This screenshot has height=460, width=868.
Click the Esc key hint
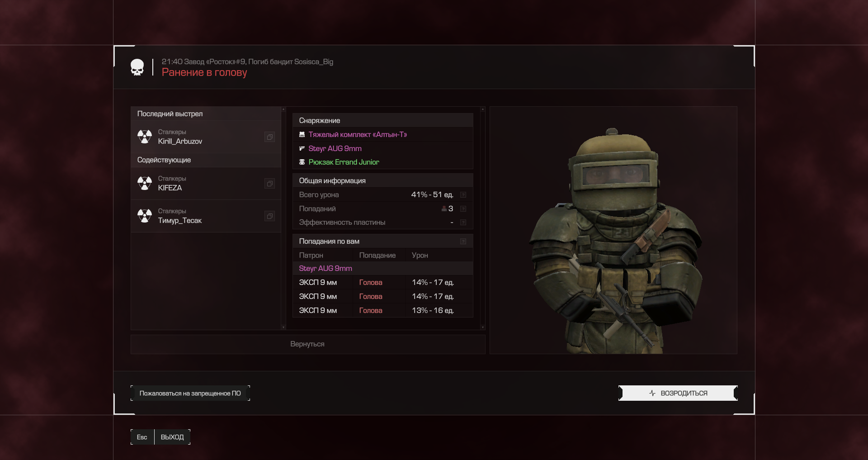(142, 437)
